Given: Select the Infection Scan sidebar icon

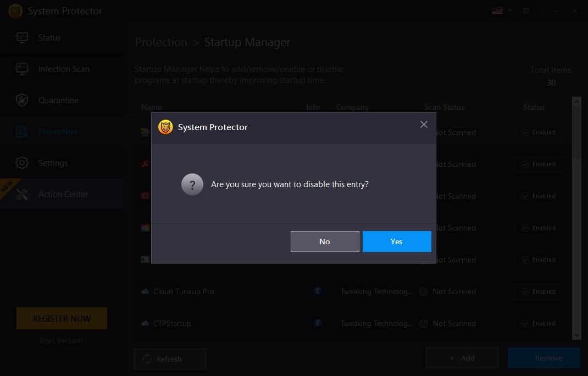Looking at the screenshot, I should pyautogui.click(x=21, y=69).
